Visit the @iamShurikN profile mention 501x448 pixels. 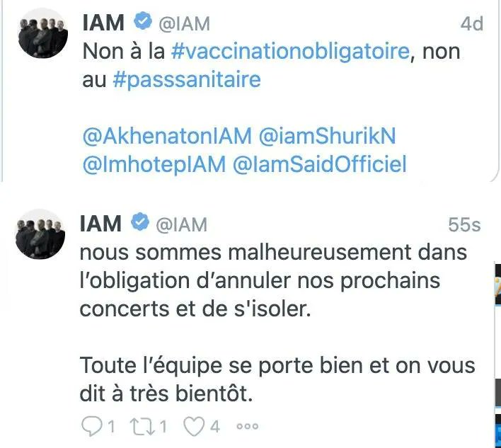point(327,136)
